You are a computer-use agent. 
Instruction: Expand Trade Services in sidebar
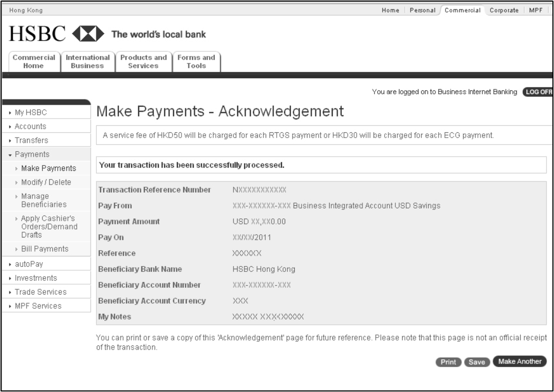click(40, 292)
